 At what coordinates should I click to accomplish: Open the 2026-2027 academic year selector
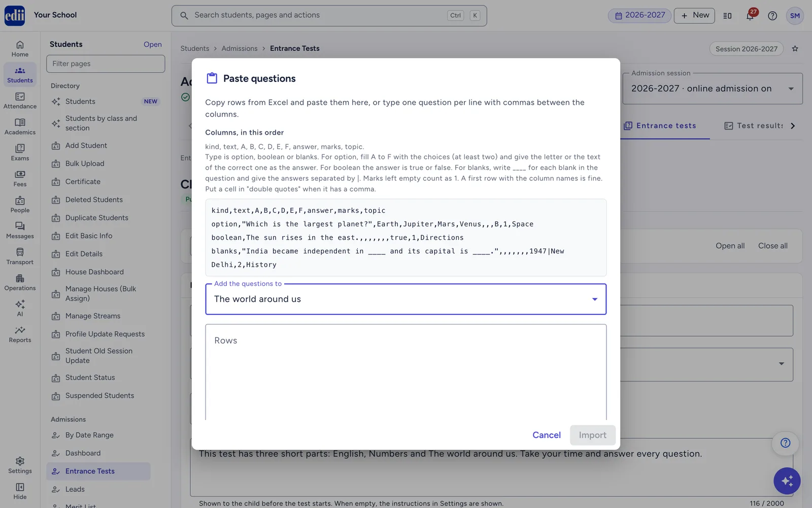coord(640,15)
